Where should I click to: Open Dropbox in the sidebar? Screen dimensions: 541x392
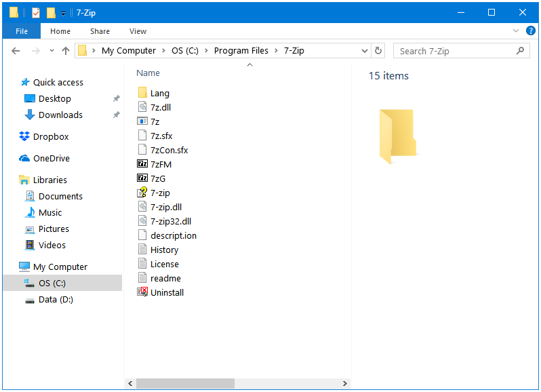tap(44, 136)
